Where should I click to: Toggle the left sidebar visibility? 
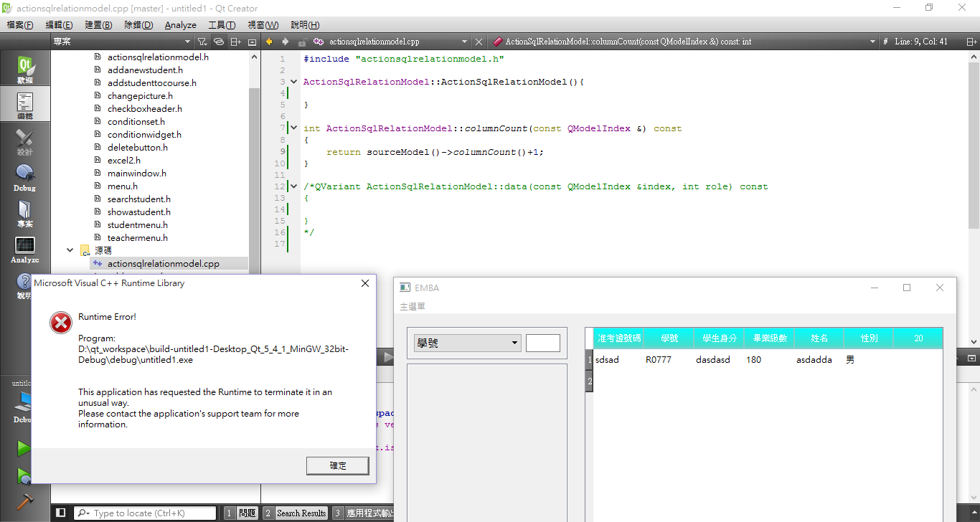pyautogui.click(x=61, y=513)
